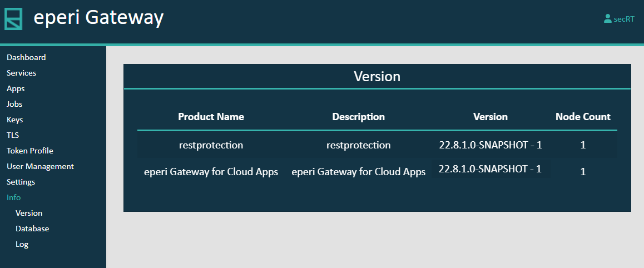Click node count 1 in Cloud Apps row
Image resolution: width=644 pixels, height=268 pixels.
point(583,172)
